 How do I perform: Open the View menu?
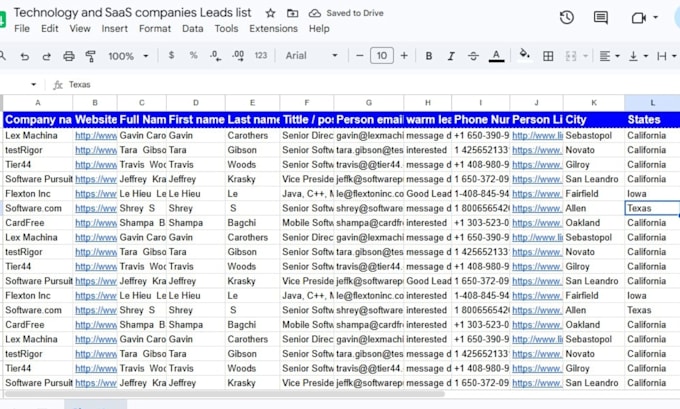80,29
